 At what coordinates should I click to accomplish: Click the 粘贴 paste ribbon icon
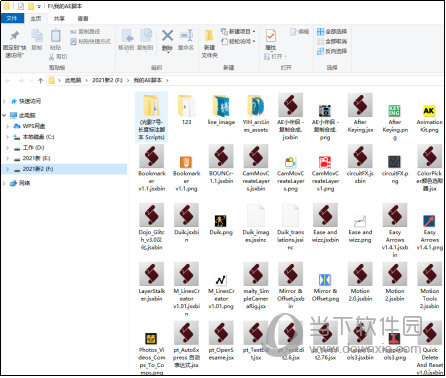tap(55, 35)
